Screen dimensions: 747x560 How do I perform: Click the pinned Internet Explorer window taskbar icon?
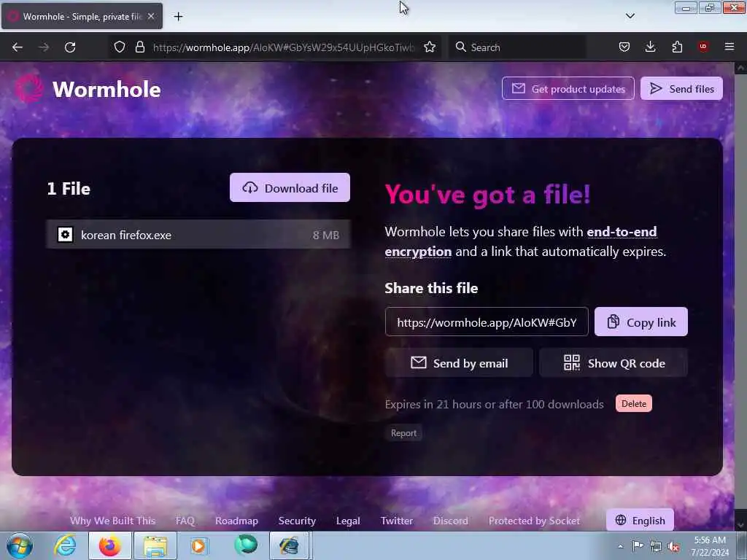click(x=290, y=545)
